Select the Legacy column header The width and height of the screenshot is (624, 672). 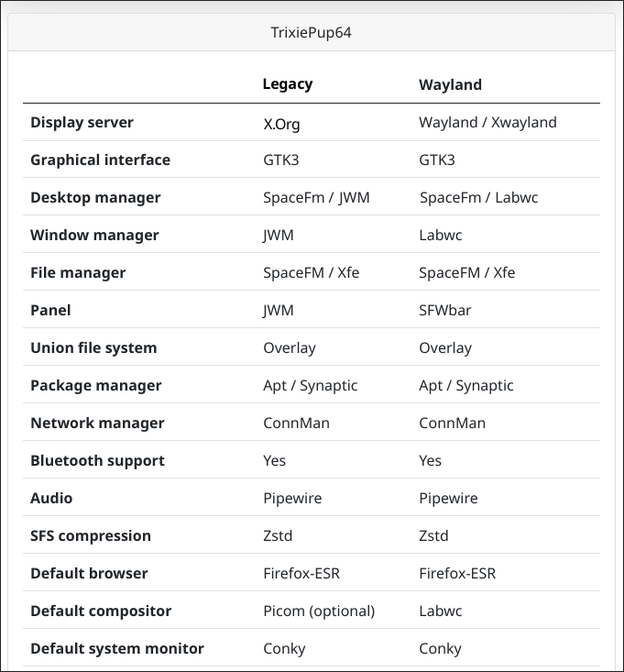click(288, 84)
